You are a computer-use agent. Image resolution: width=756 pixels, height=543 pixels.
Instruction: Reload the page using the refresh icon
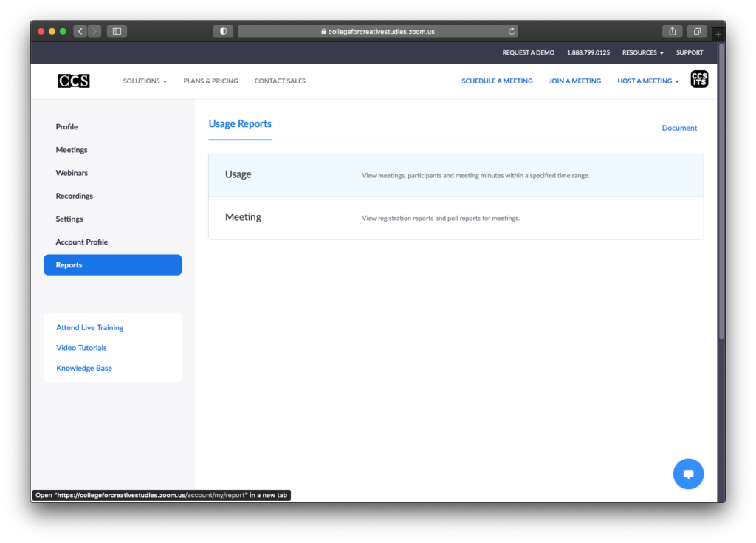point(512,31)
